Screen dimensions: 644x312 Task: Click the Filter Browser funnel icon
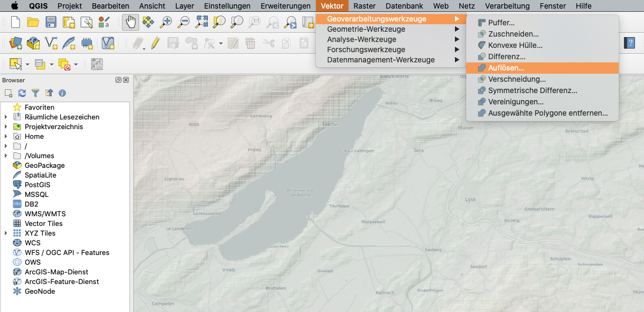point(35,93)
